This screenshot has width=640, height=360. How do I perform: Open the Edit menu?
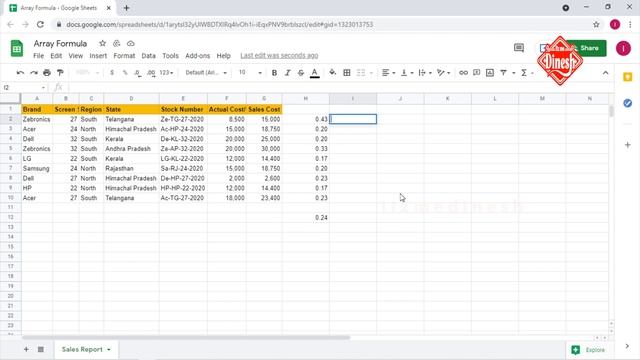[x=56, y=56]
